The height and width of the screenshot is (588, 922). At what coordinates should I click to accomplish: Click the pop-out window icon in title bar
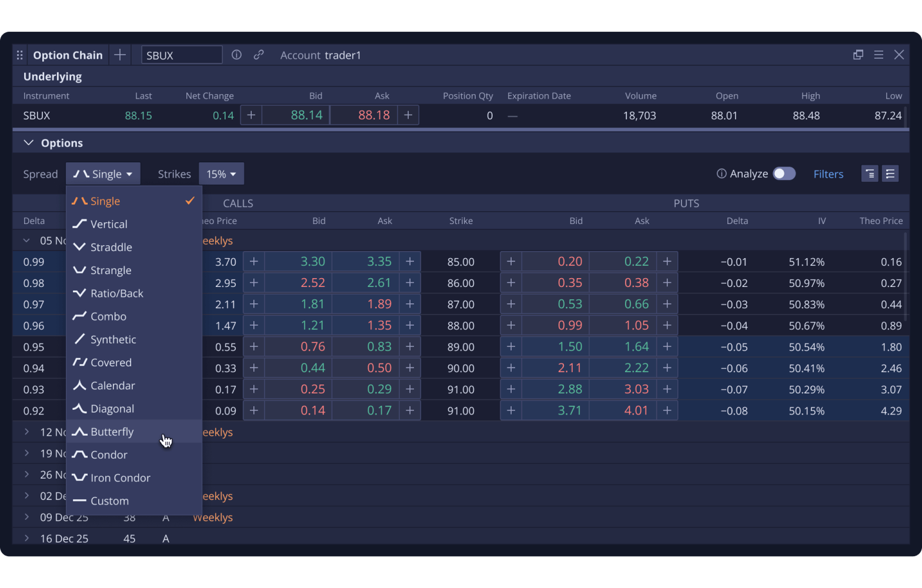tap(858, 55)
